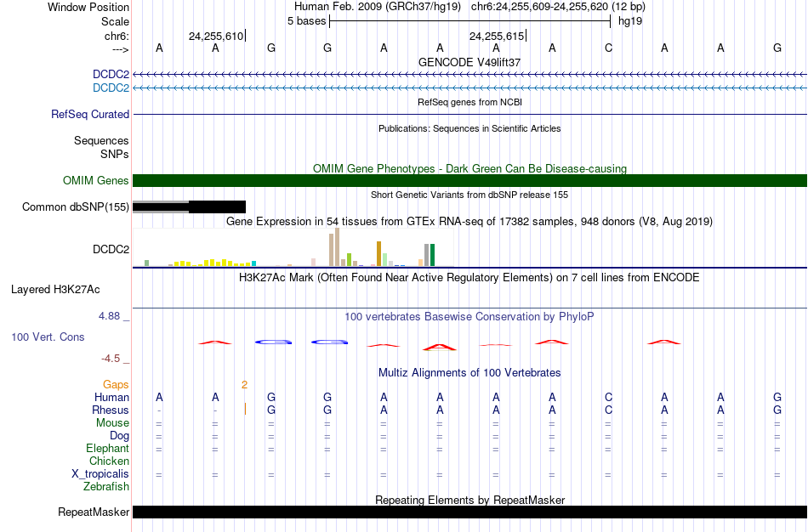Click the chr6: label

pos(117,36)
